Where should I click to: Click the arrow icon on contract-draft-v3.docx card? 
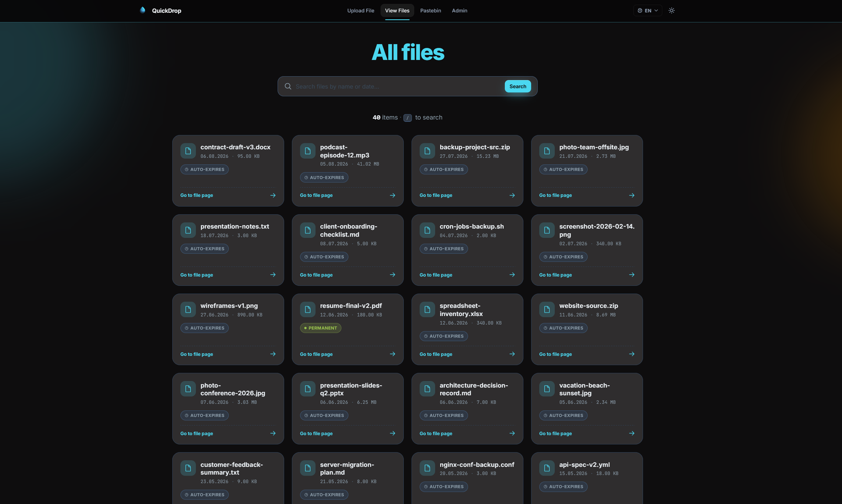tap(273, 195)
